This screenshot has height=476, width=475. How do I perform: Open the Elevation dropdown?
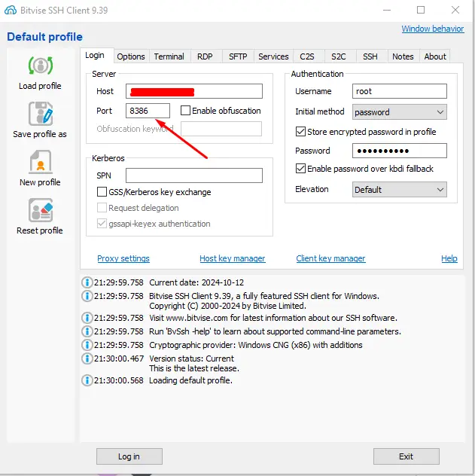pos(400,190)
